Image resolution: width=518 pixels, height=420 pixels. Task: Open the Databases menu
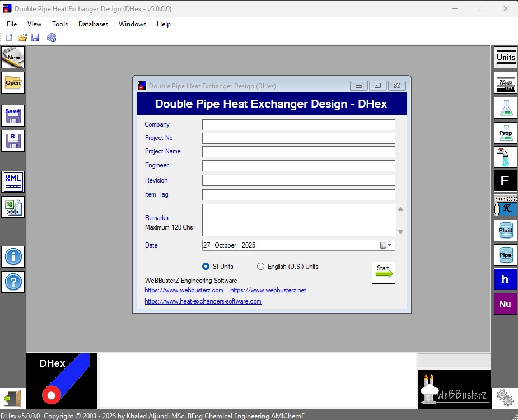point(93,24)
